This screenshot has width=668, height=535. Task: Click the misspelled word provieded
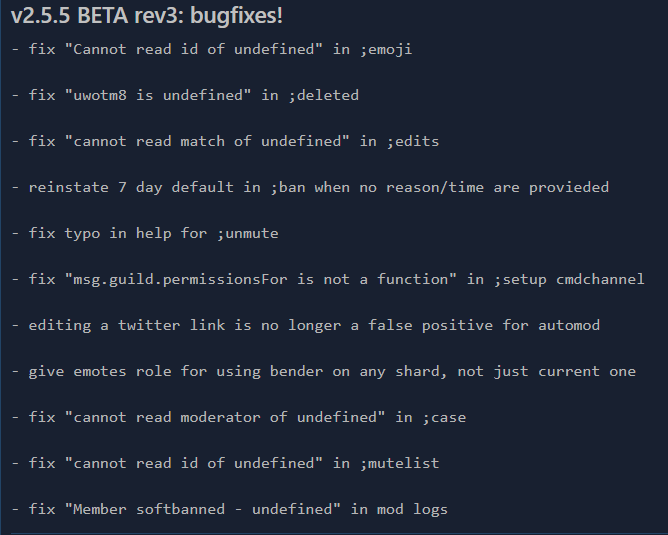click(x=569, y=187)
